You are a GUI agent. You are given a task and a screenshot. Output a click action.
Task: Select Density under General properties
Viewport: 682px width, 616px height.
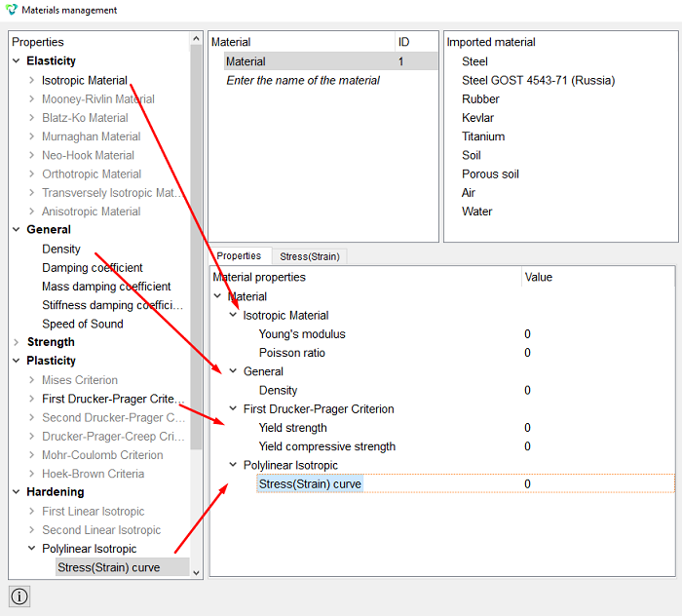click(61, 249)
